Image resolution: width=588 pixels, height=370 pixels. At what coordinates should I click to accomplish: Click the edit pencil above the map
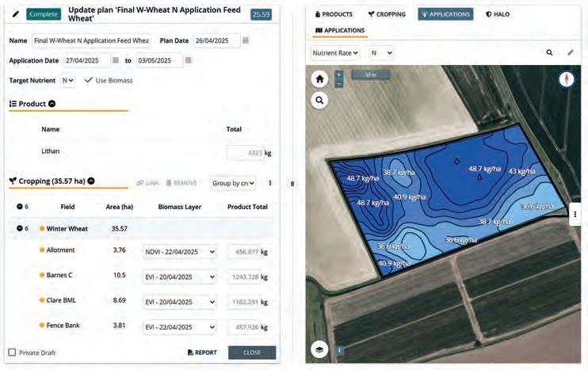click(x=571, y=52)
